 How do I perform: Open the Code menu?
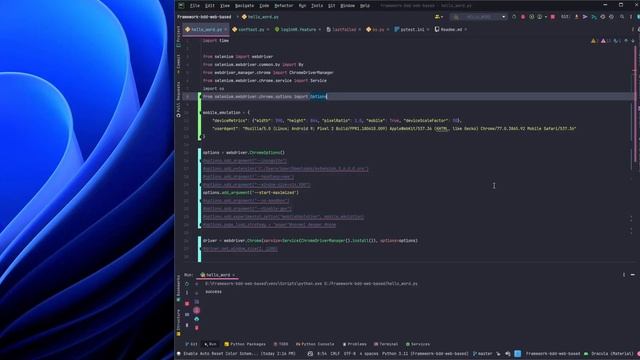click(264, 6)
